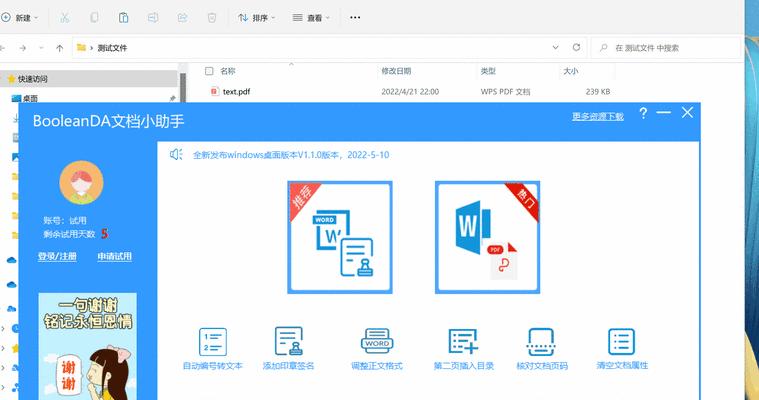Image resolution: width=759 pixels, height=400 pixels.
Task: Click the user avatar picture
Action: [x=81, y=183]
